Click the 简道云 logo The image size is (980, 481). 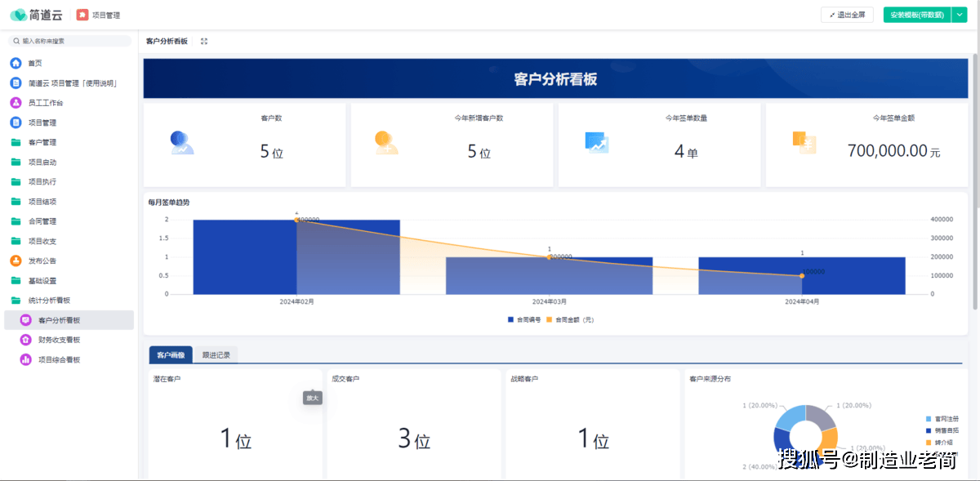point(38,15)
